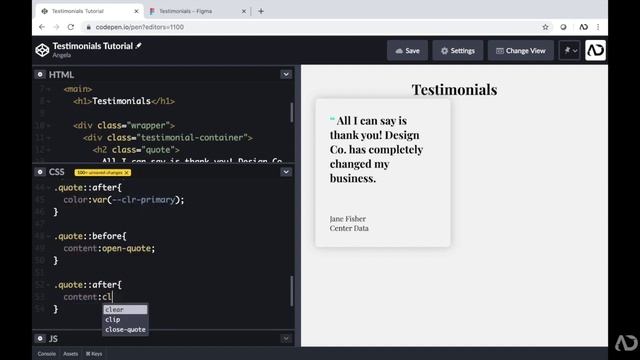Choose 'clip' autocomplete suggestion
640x360 pixels.
pos(125,320)
